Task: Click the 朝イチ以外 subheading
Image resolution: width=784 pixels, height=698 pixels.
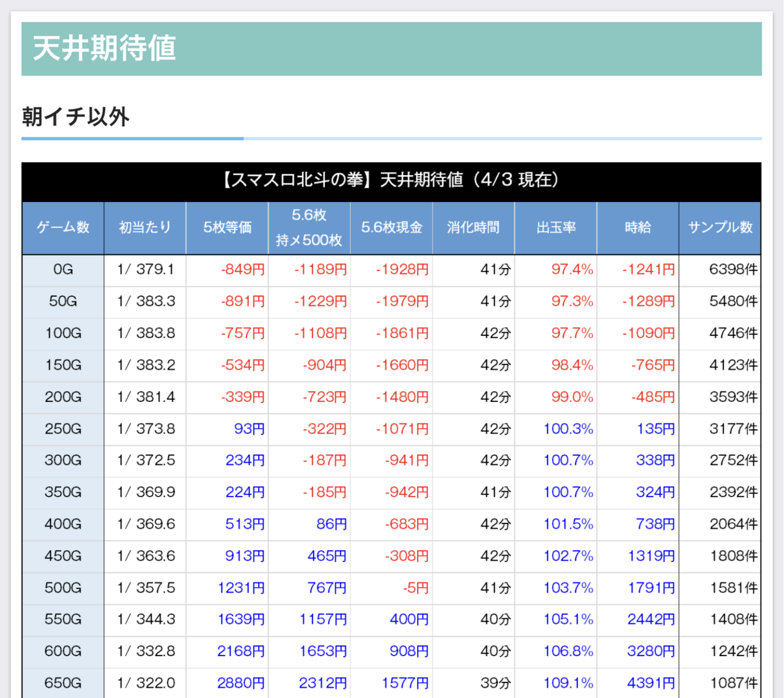Action: coord(76,117)
